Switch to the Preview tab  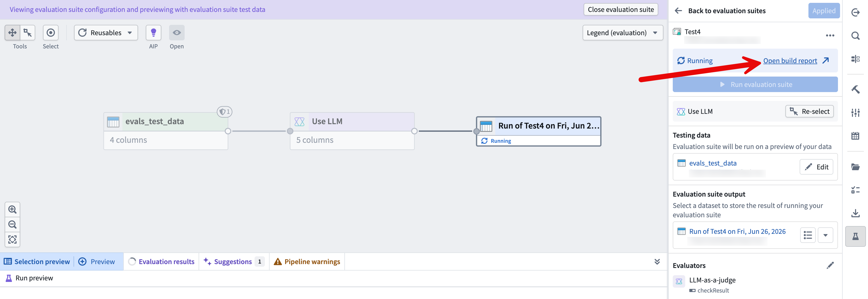coord(97,262)
